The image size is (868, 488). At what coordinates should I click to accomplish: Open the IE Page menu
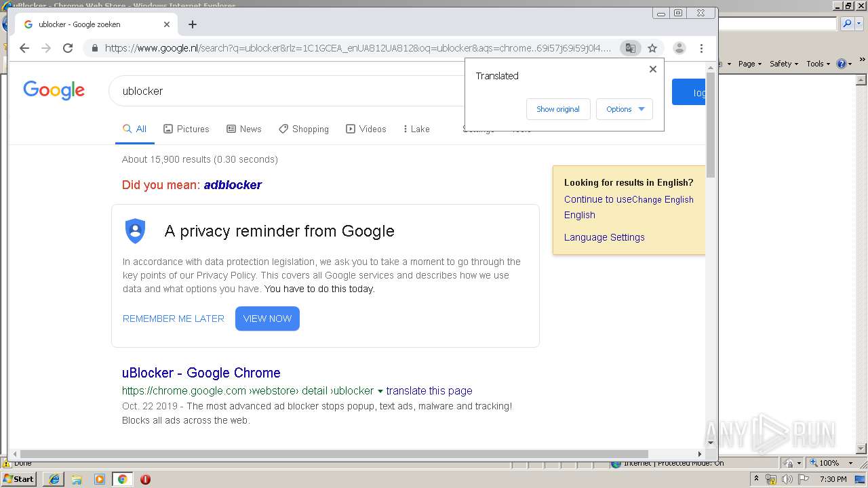[x=749, y=63]
